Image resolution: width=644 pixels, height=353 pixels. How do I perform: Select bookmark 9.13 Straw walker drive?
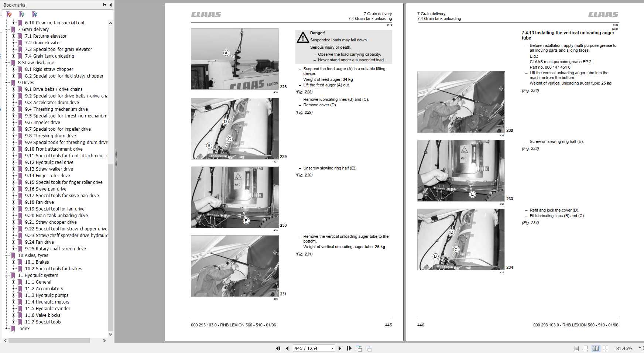[49, 169]
